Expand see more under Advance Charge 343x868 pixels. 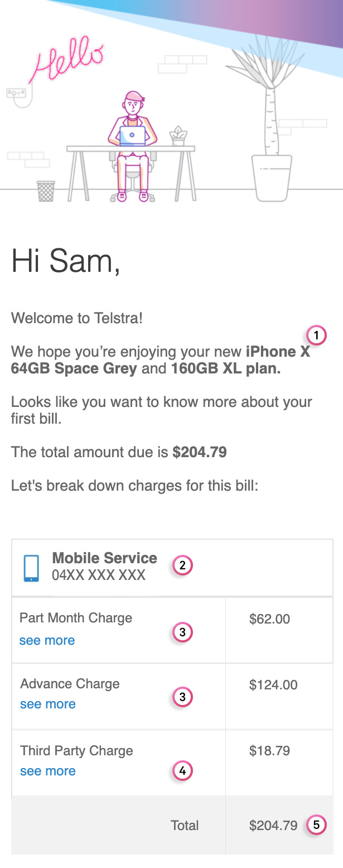[x=47, y=704]
